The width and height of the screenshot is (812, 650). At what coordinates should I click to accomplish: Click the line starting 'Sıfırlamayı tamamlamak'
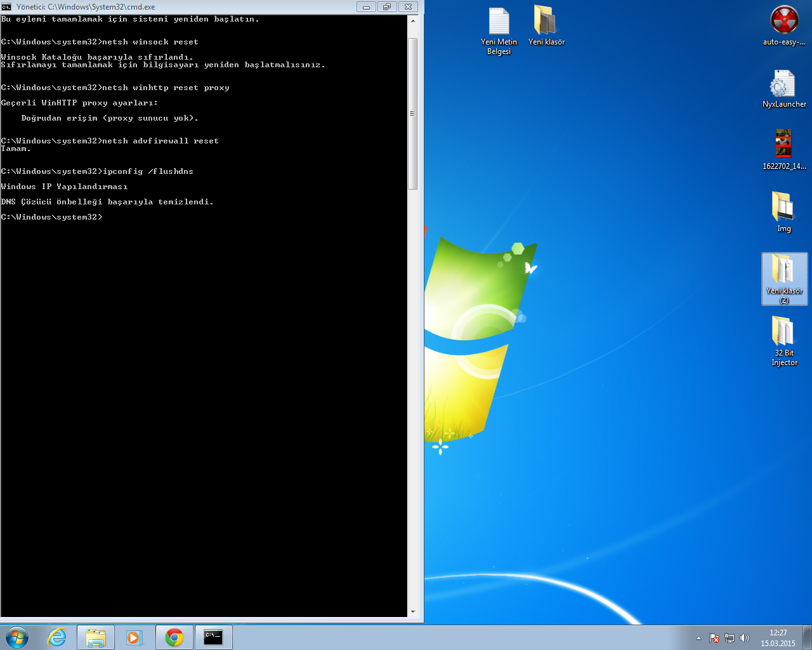click(163, 65)
